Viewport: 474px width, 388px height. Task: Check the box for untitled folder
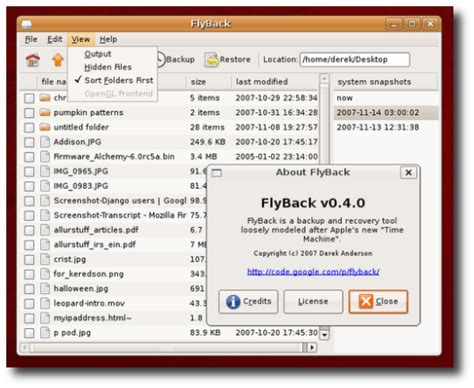pyautogui.click(x=29, y=127)
